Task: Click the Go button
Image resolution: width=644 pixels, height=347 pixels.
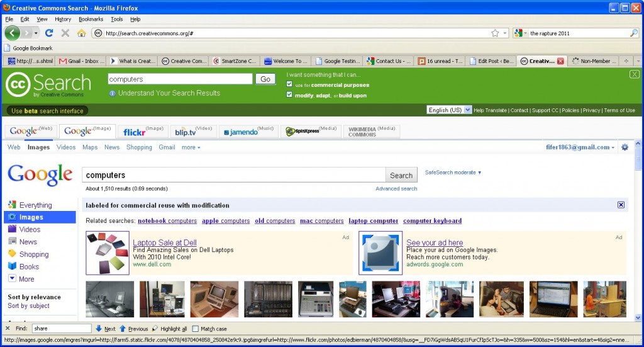Action: 265,79
